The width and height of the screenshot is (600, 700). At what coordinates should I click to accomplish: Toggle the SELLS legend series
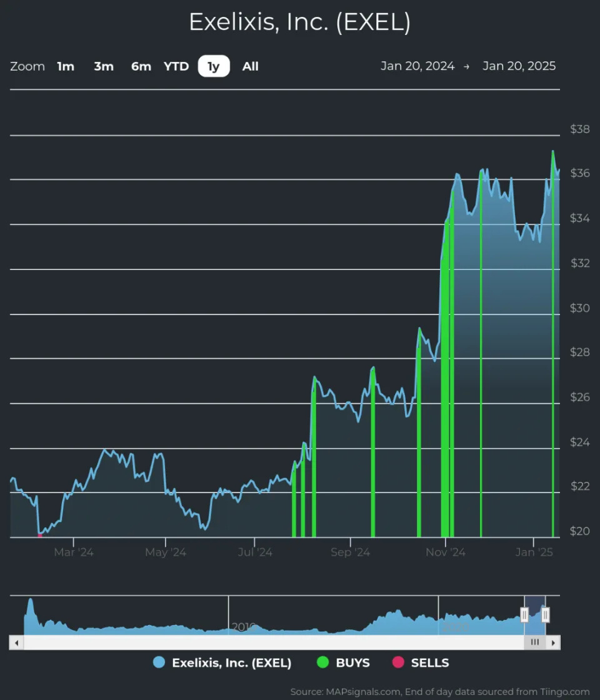(421, 662)
